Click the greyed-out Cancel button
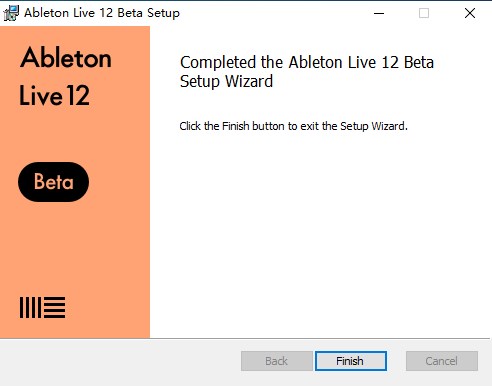This screenshot has width=492, height=386. coord(442,361)
